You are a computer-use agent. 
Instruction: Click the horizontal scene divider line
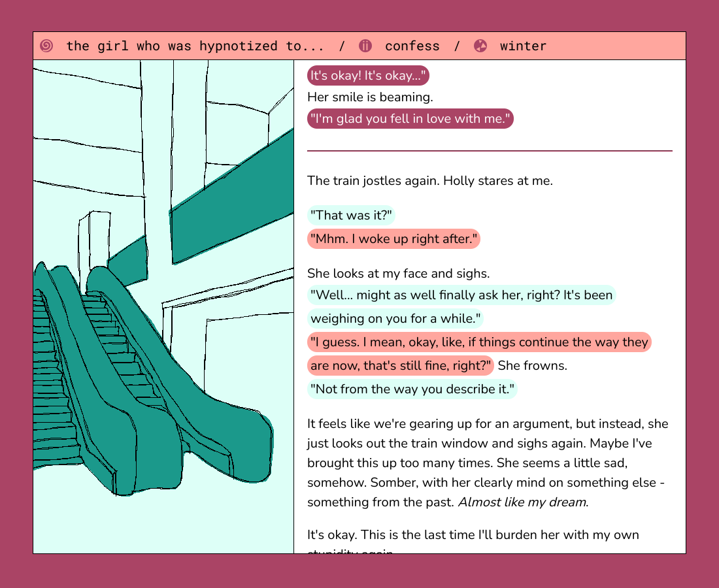tap(490, 150)
